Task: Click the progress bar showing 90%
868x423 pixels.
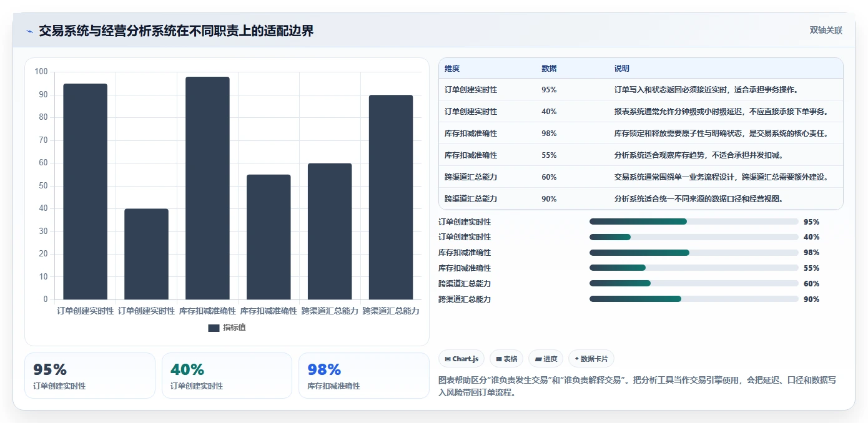Action: (694, 299)
